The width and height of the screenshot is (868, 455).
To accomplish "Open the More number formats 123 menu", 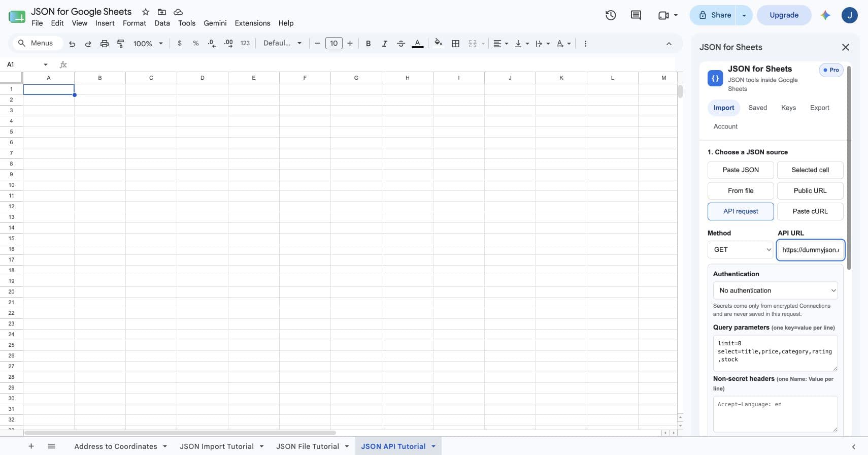I will click(245, 44).
